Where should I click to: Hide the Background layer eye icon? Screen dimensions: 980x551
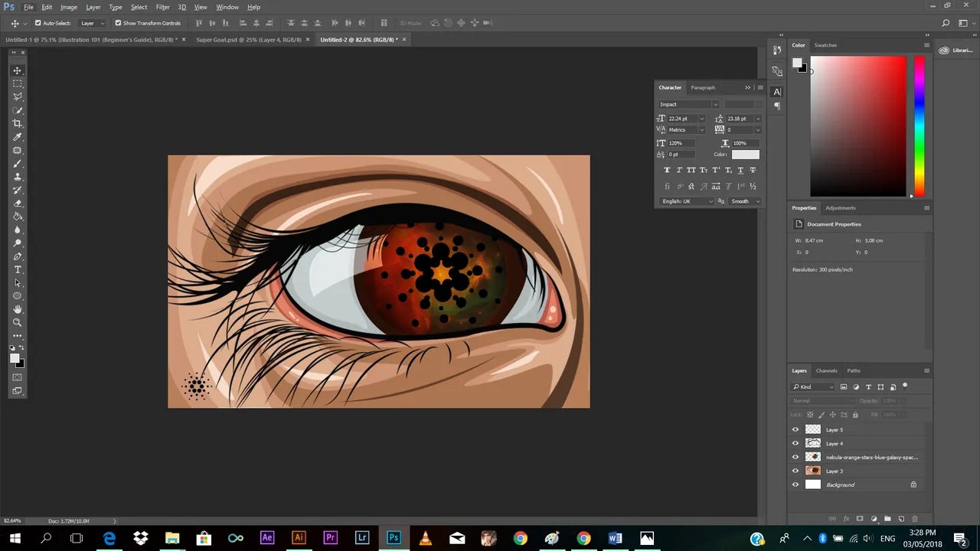[795, 484]
